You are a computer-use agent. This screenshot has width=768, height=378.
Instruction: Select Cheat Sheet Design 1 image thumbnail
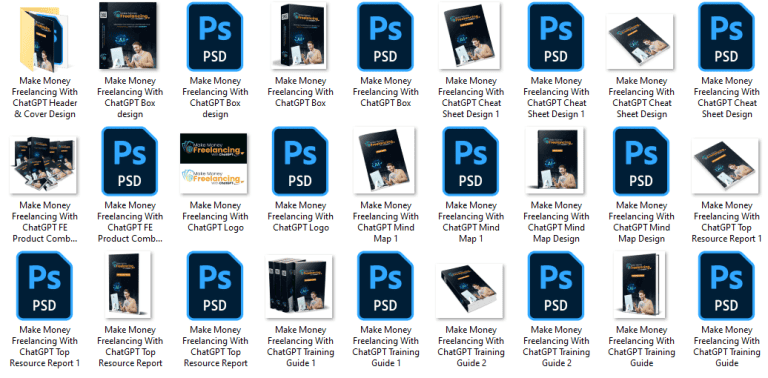coord(469,35)
